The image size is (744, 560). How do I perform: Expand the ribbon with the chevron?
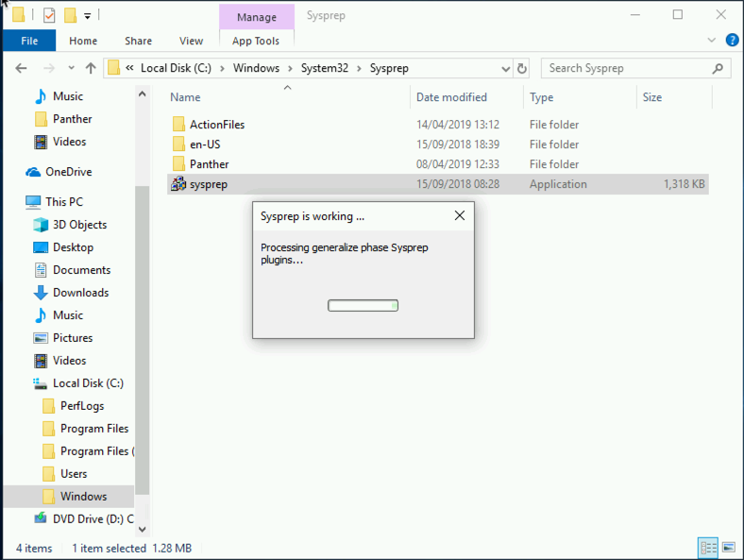(x=711, y=41)
